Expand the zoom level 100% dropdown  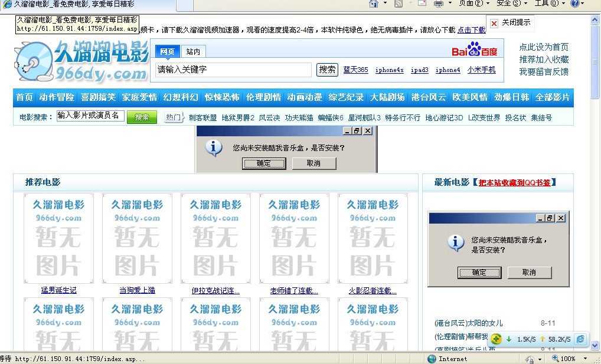point(585,359)
